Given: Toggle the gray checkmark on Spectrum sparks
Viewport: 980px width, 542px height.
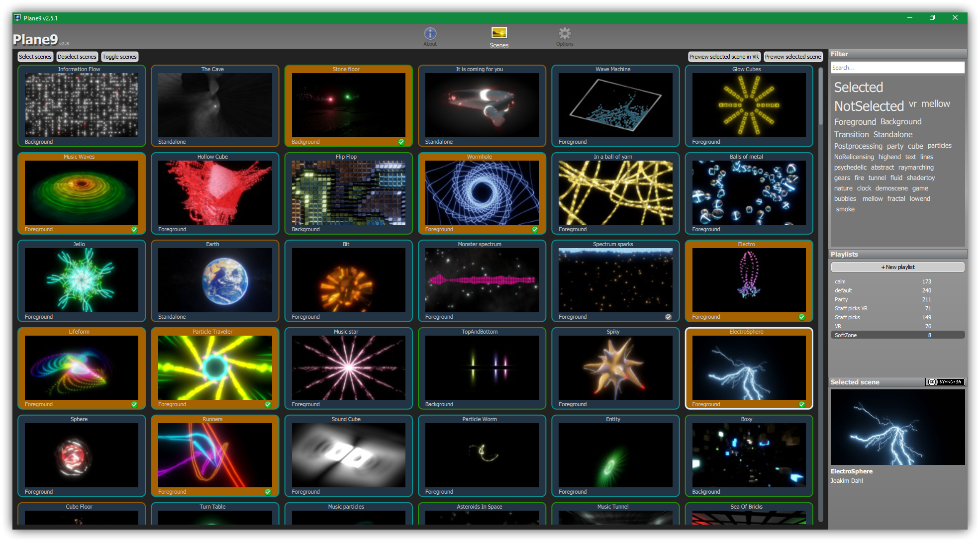Looking at the screenshot, I should pyautogui.click(x=668, y=317).
